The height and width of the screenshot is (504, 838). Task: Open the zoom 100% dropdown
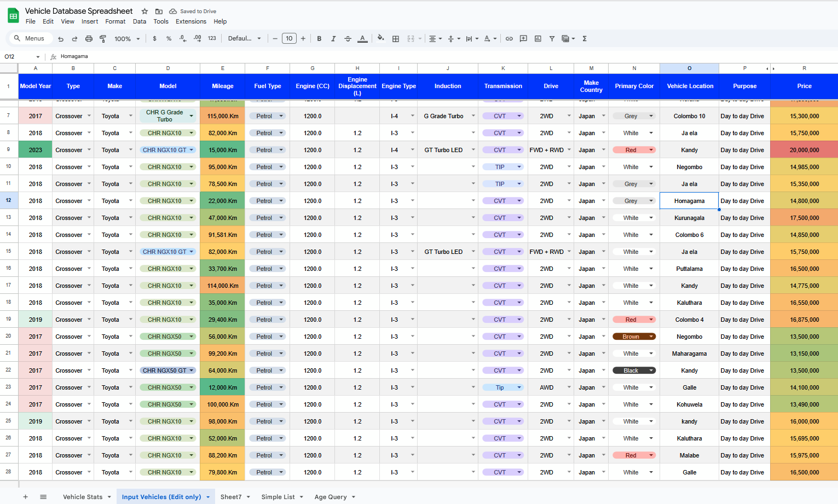[127, 39]
